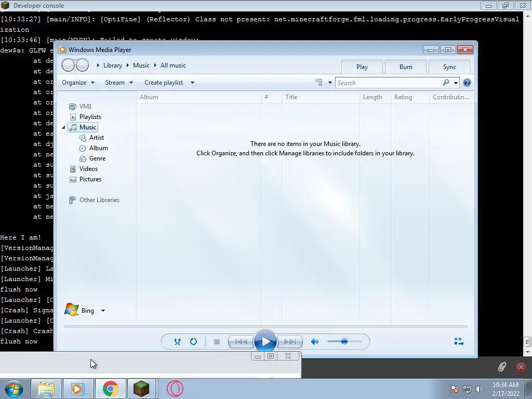Viewport: 532px width, 399px height.
Task: Mute the volume speaker icon
Action: click(315, 342)
